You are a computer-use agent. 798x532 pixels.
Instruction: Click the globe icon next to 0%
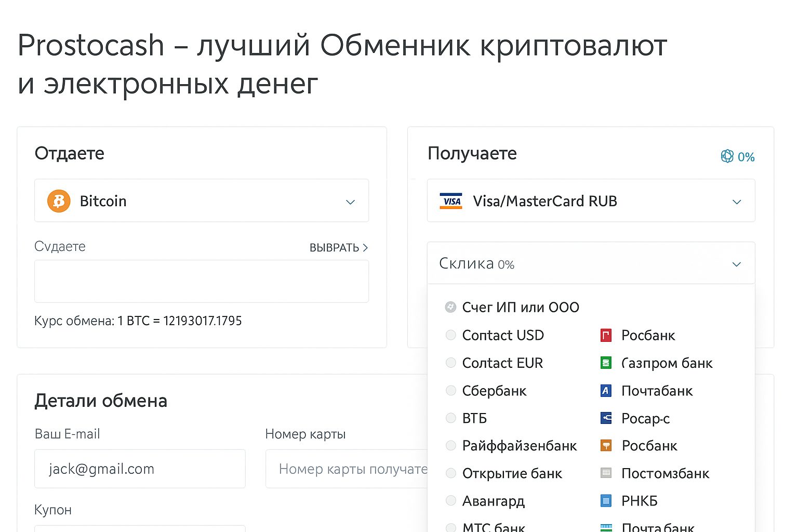tap(727, 156)
